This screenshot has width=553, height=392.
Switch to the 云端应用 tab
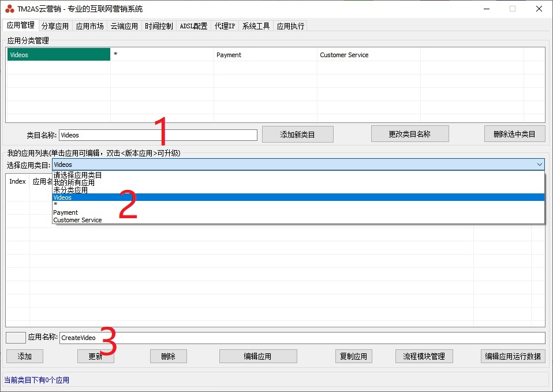[x=124, y=25]
